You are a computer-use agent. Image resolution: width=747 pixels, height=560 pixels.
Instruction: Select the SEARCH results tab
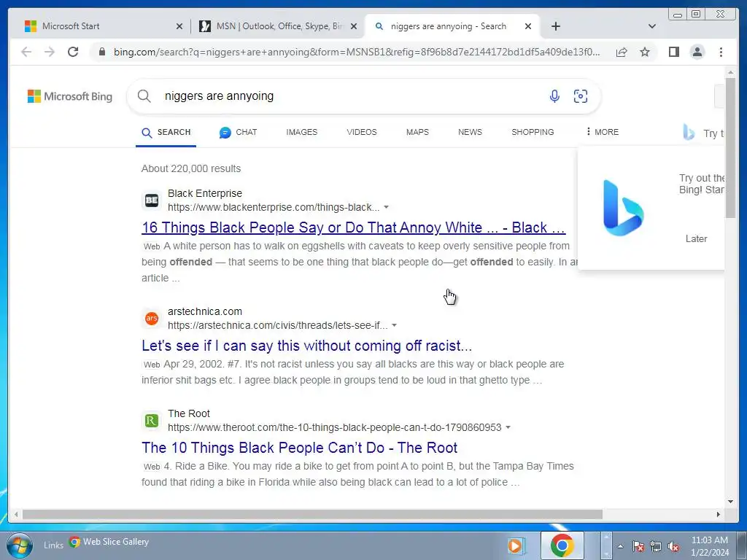166,133
